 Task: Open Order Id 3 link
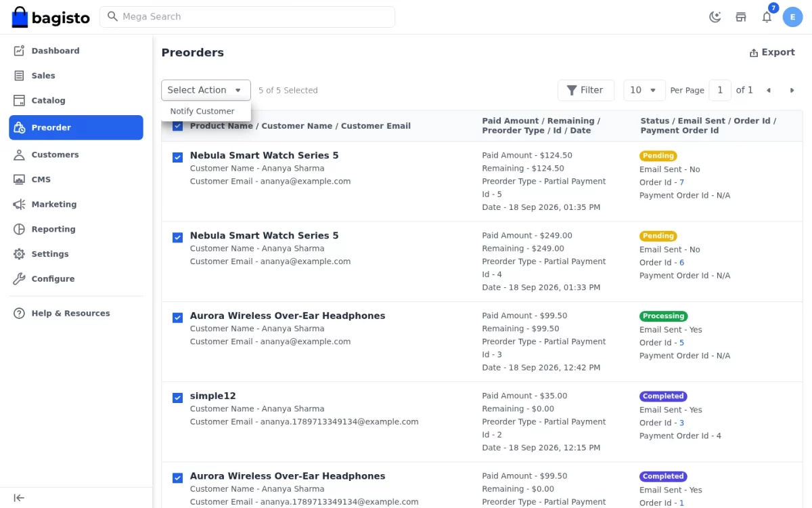tap(681, 423)
